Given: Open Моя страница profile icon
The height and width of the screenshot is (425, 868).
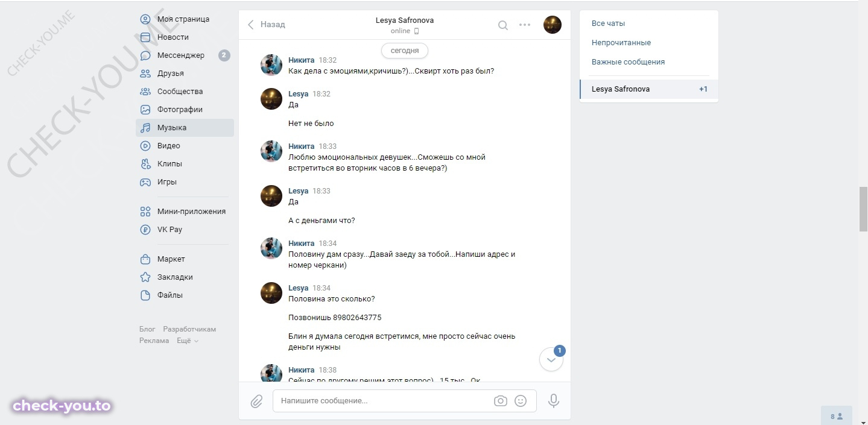Looking at the screenshot, I should tap(145, 19).
